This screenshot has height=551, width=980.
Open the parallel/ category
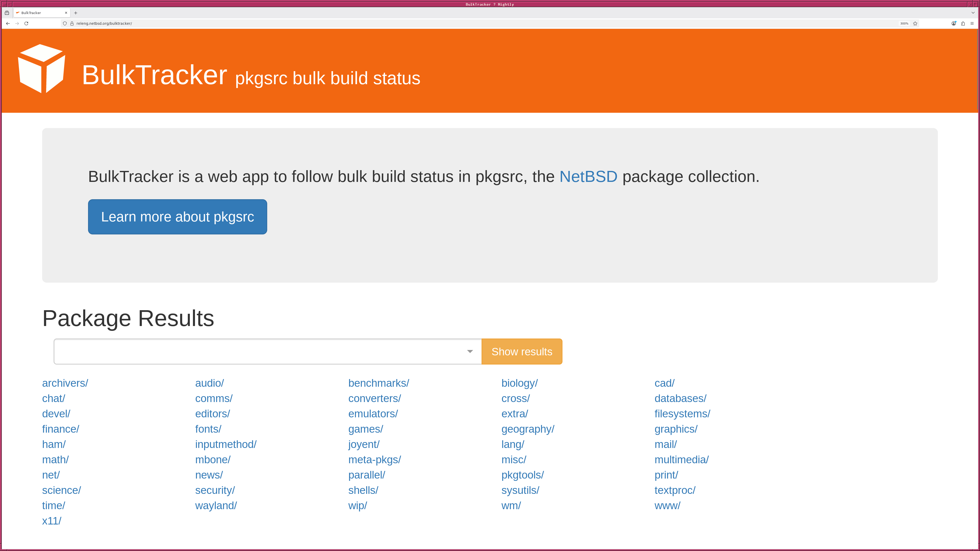click(x=367, y=475)
